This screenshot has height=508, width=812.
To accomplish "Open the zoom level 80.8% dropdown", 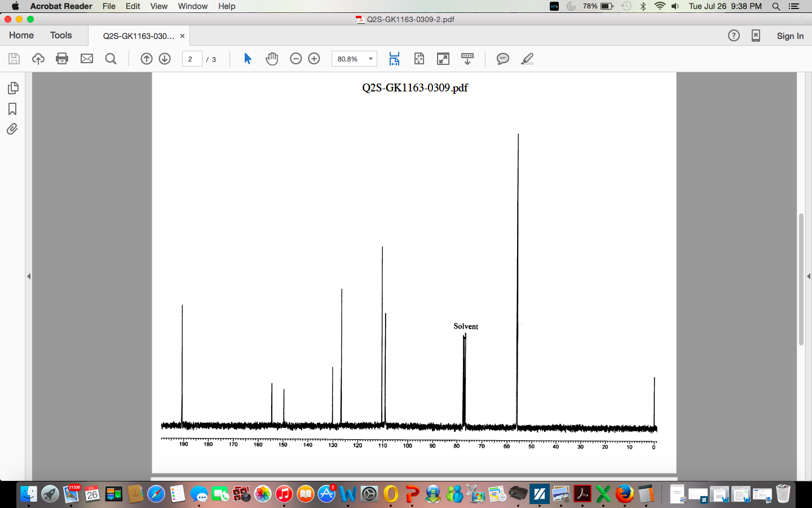I will [x=370, y=59].
